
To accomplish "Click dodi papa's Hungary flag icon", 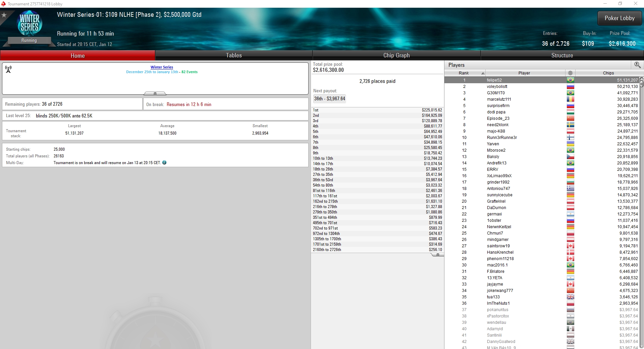I will coord(570,112).
